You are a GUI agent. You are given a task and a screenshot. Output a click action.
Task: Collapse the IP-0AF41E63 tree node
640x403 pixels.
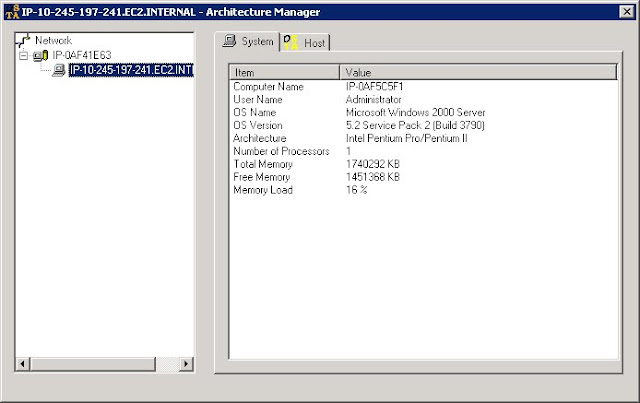(24, 55)
